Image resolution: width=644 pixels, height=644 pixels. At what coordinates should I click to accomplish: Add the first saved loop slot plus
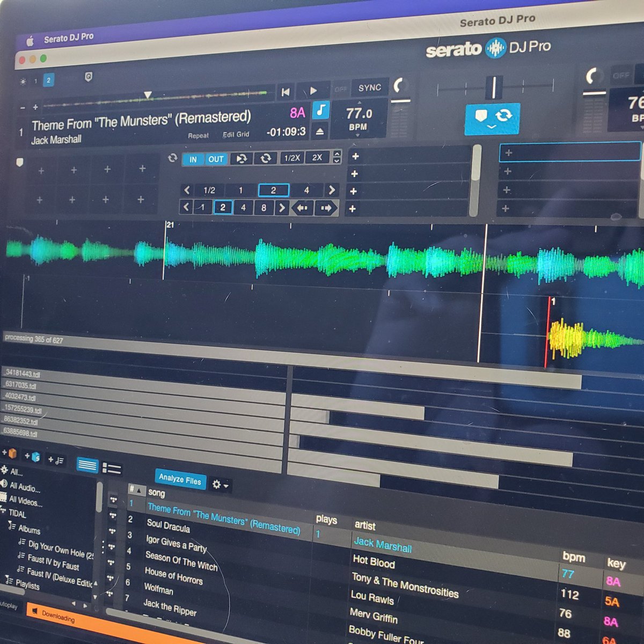(355, 157)
